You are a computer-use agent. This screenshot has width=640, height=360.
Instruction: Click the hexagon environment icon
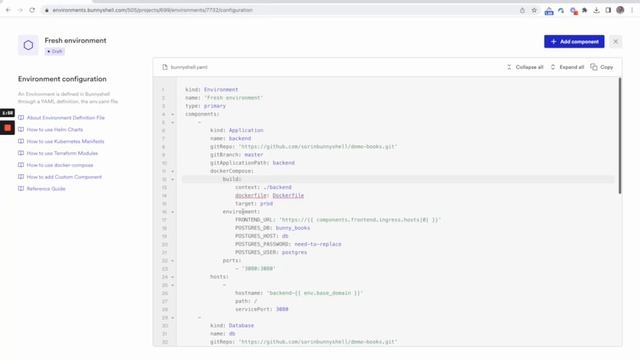coord(28,45)
